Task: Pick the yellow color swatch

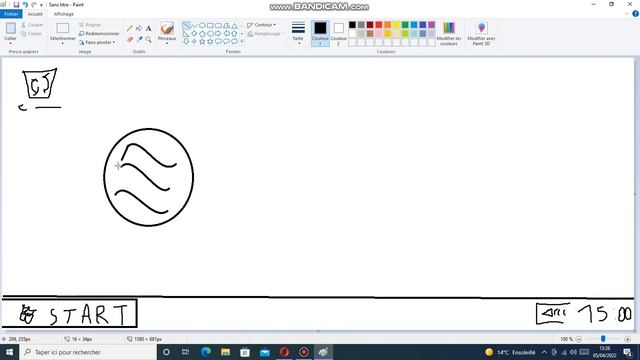Action: point(396,25)
